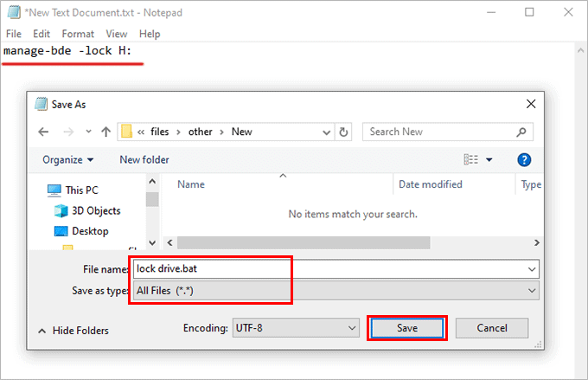Open the Notepad File menu
Viewport: 588px width, 380px height.
[x=14, y=34]
